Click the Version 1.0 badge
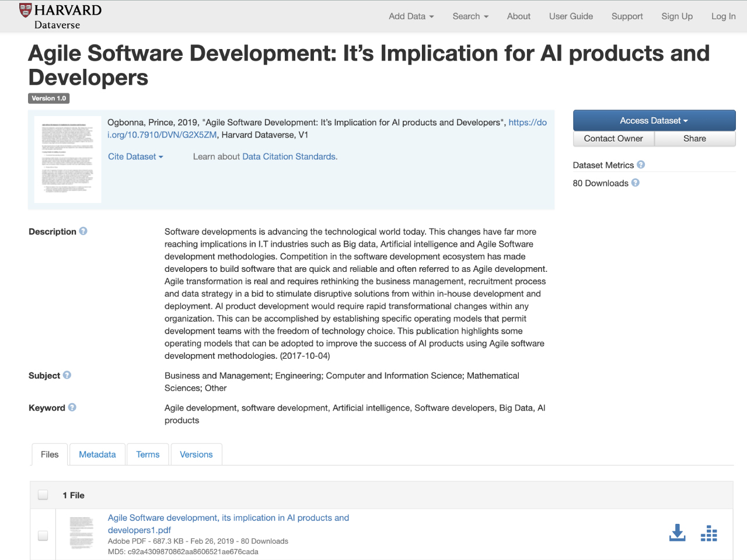 point(49,98)
